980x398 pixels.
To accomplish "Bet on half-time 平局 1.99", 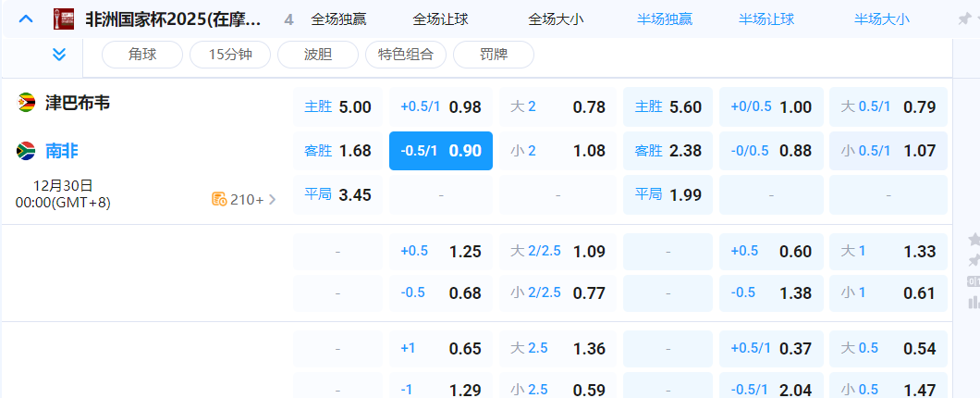I will [x=668, y=194].
